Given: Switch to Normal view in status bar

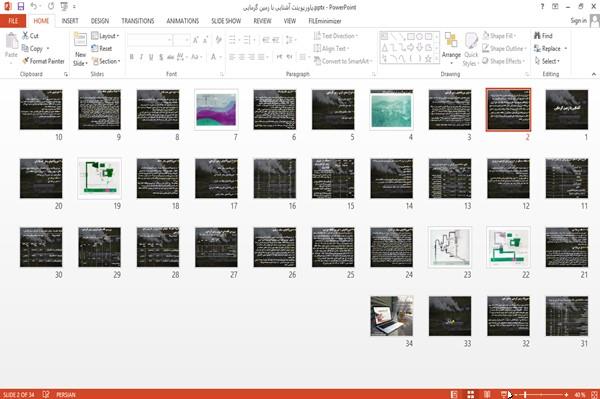Looking at the screenshot, I should [x=454, y=394].
